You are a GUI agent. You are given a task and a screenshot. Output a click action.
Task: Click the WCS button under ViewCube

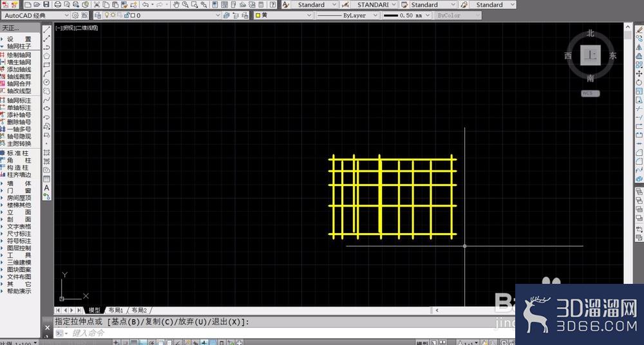[590, 93]
